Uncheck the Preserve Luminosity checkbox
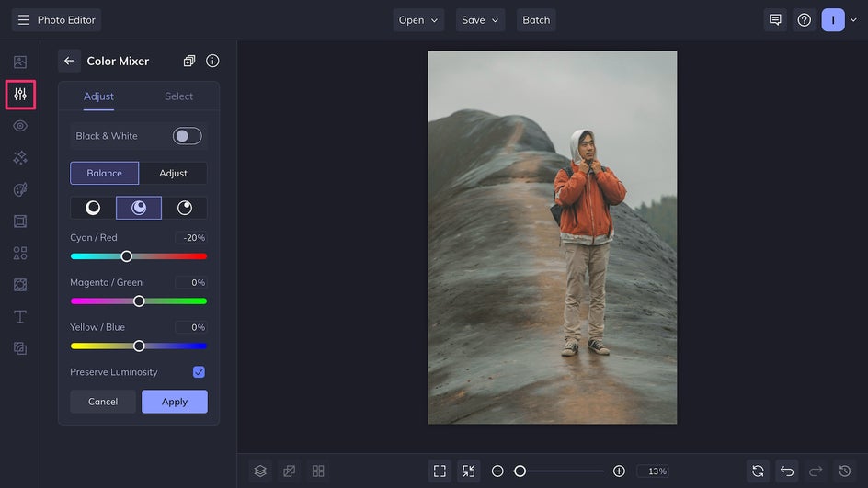This screenshot has width=868, height=488. pos(199,372)
